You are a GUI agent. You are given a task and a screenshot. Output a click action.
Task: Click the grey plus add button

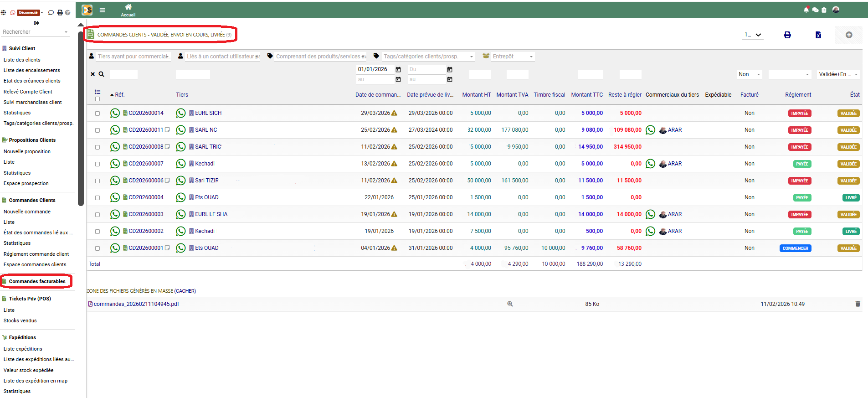pyautogui.click(x=849, y=35)
